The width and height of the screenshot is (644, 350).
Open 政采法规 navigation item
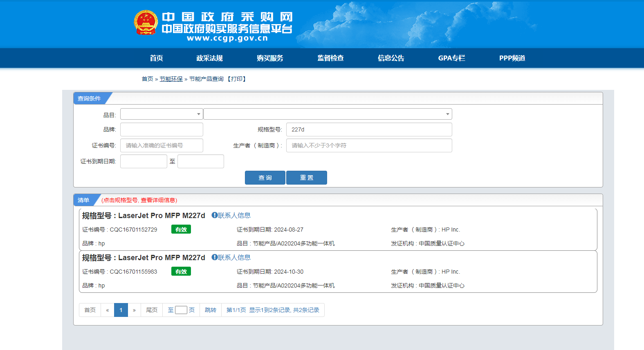click(x=209, y=58)
